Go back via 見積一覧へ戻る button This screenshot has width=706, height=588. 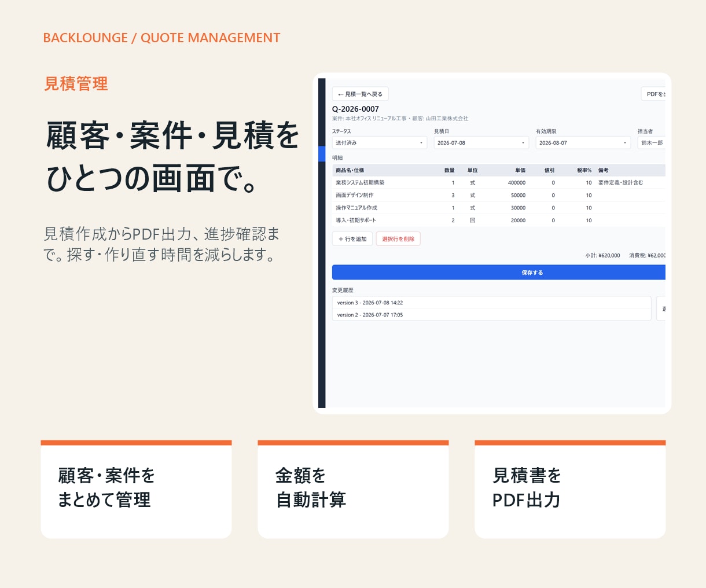click(360, 94)
